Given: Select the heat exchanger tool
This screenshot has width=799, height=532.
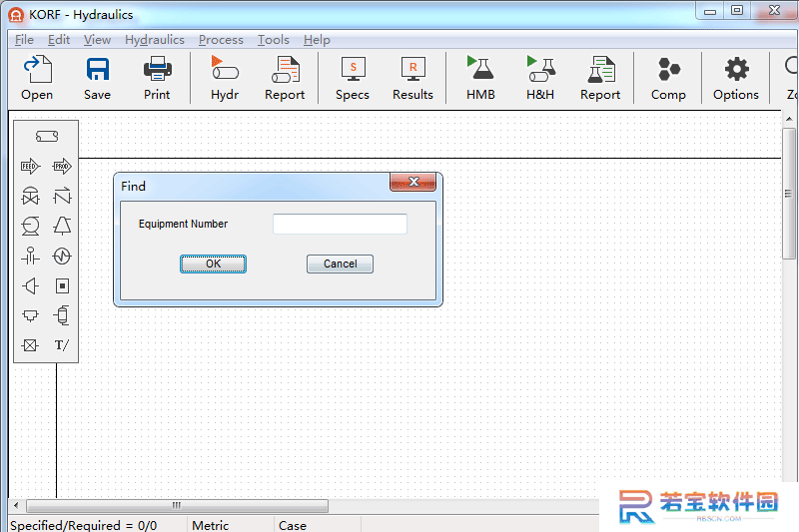Looking at the screenshot, I should click(x=62, y=256).
